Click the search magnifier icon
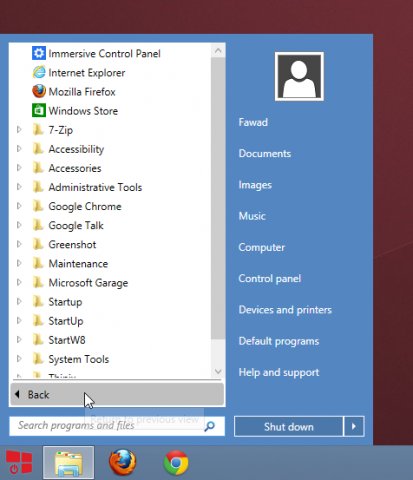This screenshot has width=413, height=480. pos(210,426)
